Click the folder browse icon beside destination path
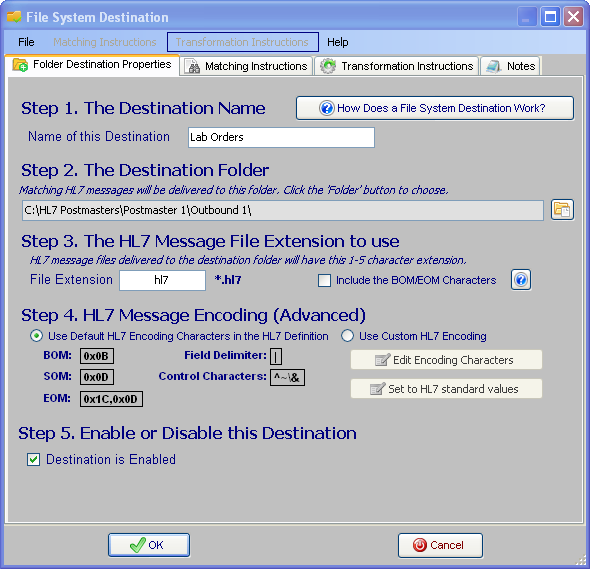Image resolution: width=590 pixels, height=569 pixels. tap(562, 210)
